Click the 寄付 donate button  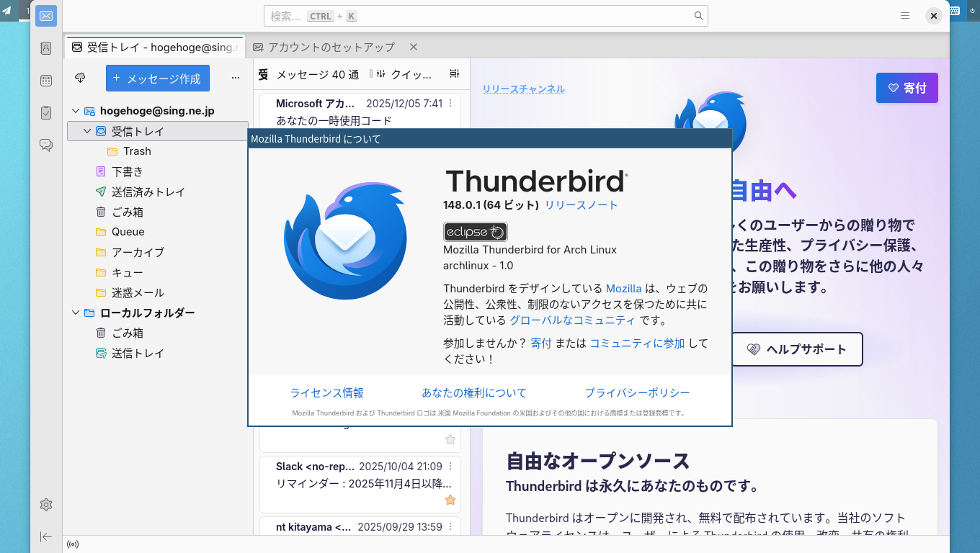coord(907,88)
